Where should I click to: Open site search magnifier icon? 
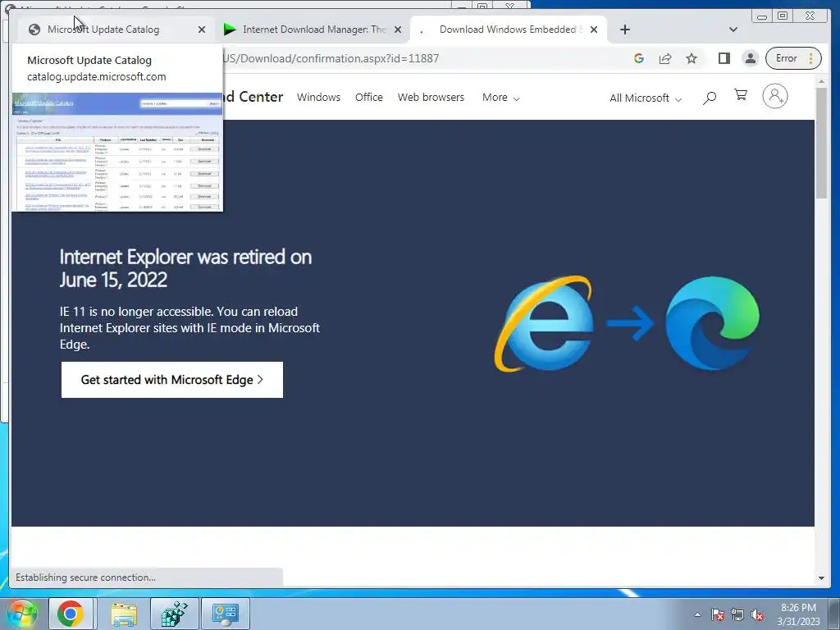click(710, 98)
